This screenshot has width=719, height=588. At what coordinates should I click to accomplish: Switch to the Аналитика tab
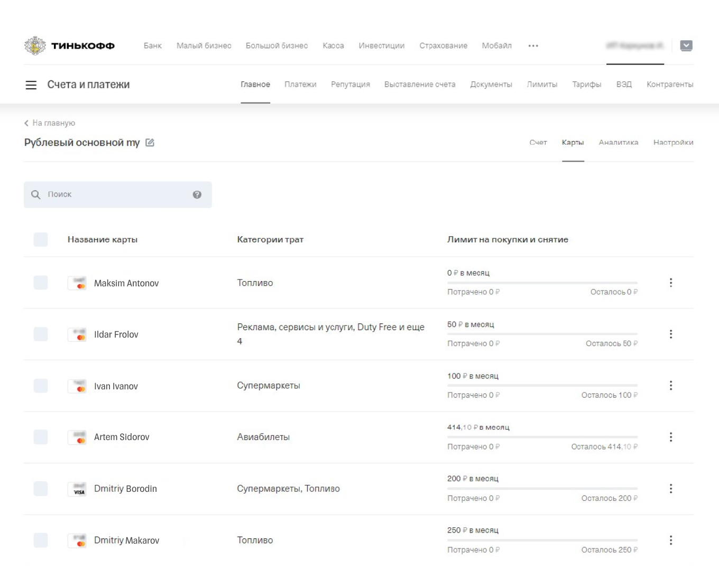[x=618, y=143]
